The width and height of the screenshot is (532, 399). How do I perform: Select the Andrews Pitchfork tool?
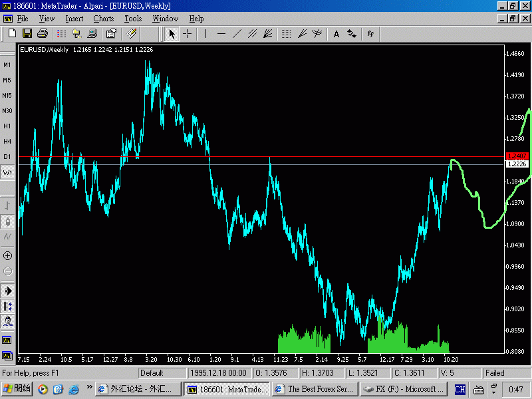[317, 34]
